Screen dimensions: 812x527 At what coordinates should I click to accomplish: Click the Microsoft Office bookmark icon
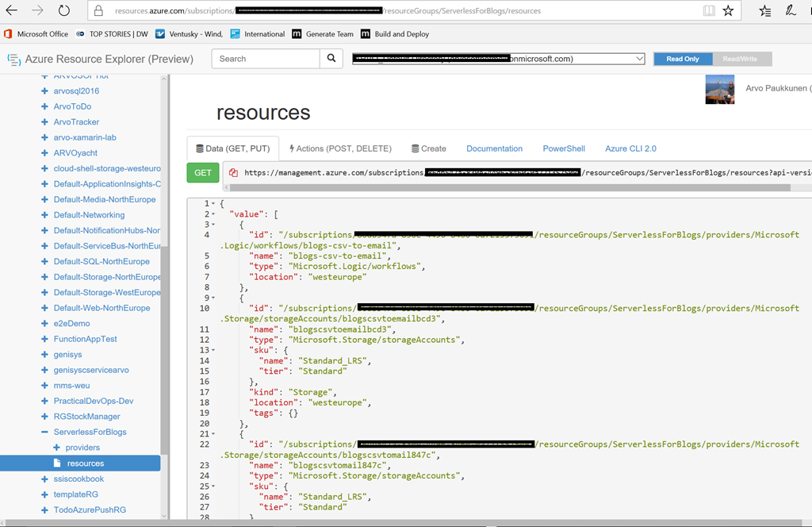coord(8,34)
